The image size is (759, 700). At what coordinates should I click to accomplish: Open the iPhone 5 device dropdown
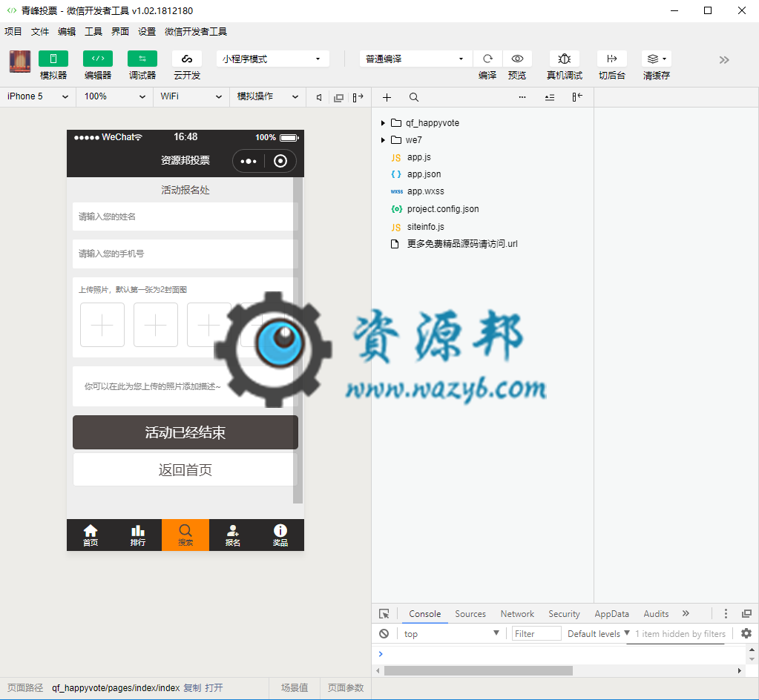point(38,96)
